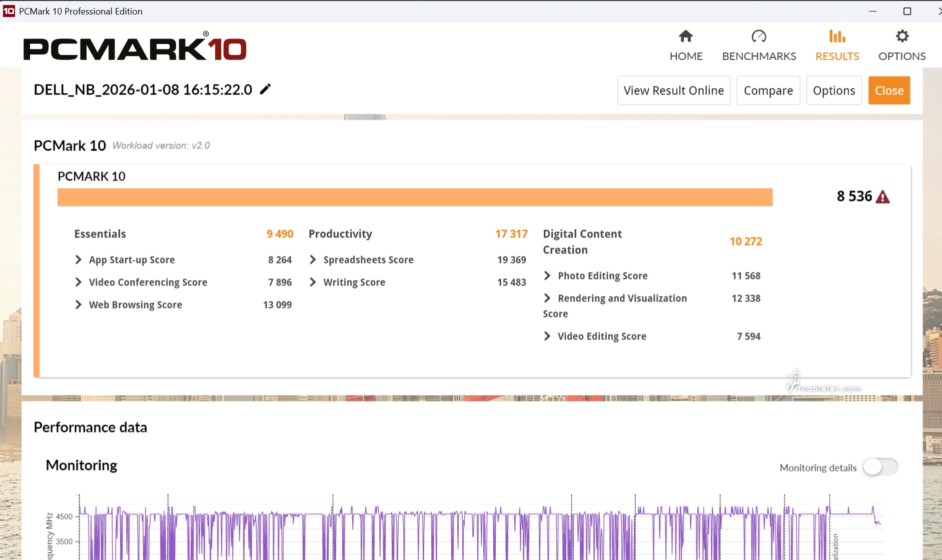Expand App Start-up Score details
Screen dimensions: 942x560
[78, 259]
